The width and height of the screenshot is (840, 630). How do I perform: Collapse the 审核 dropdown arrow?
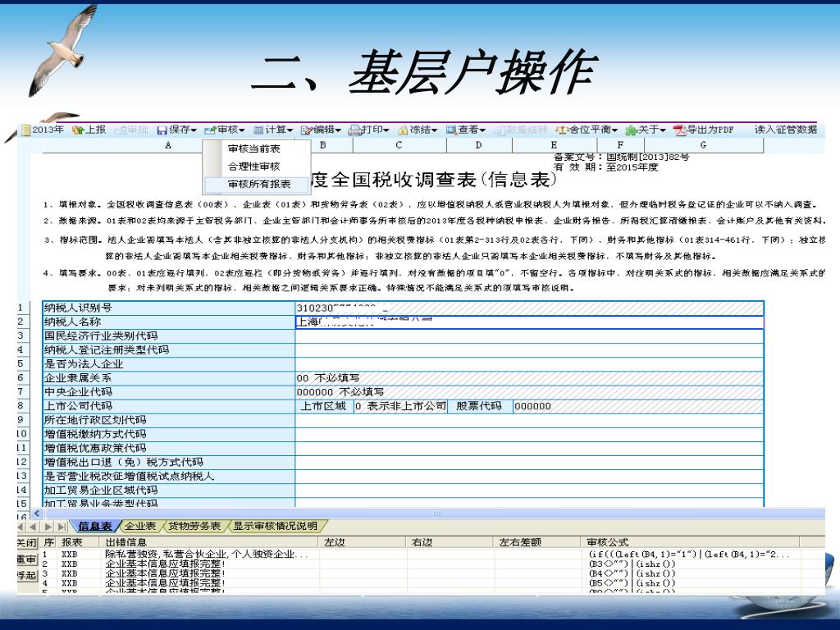coord(242,130)
